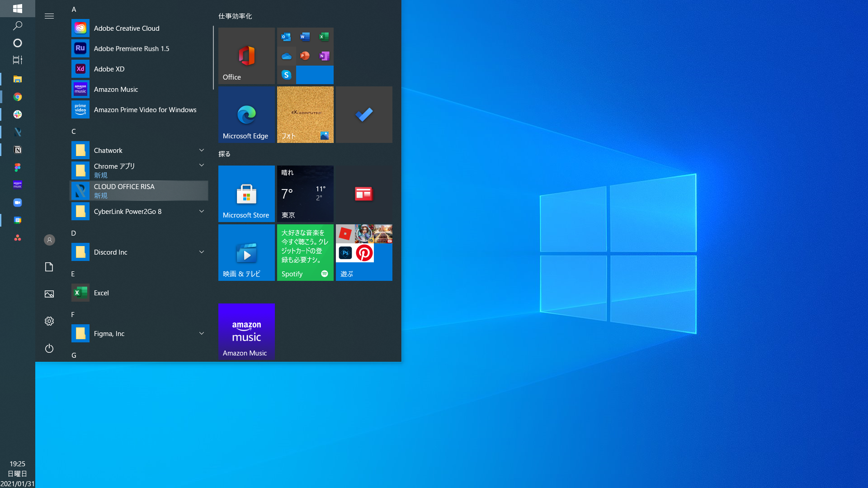Open Adobe Creative Cloud from app list
Image resolution: width=868 pixels, height=488 pixels.
coord(139,28)
